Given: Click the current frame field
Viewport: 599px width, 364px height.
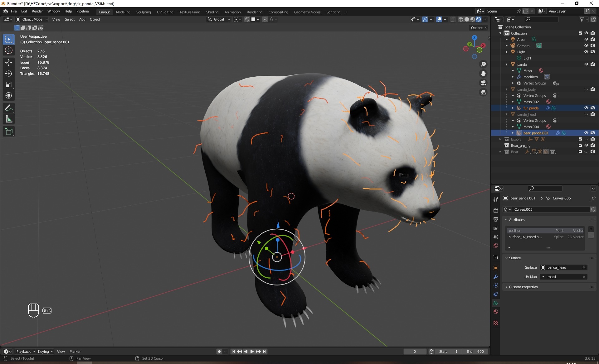Looking at the screenshot, I should click(415, 352).
